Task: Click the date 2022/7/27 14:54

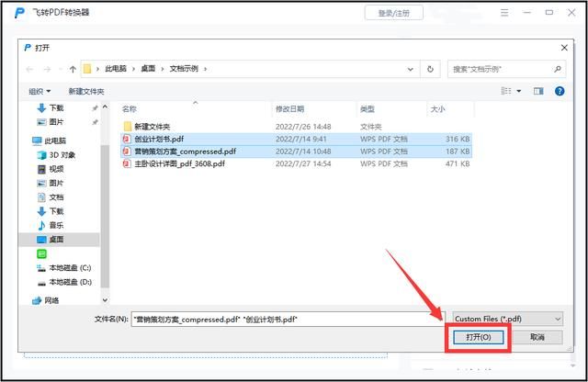Action: 303,163
